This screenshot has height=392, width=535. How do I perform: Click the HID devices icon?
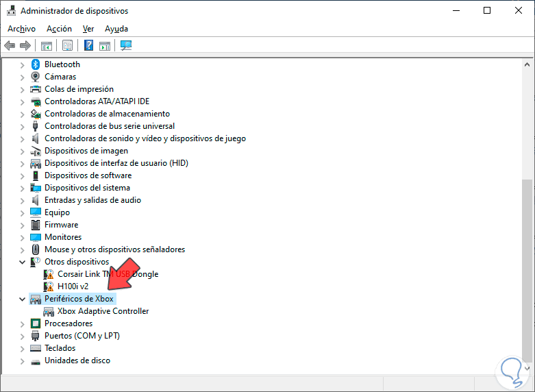click(x=36, y=163)
